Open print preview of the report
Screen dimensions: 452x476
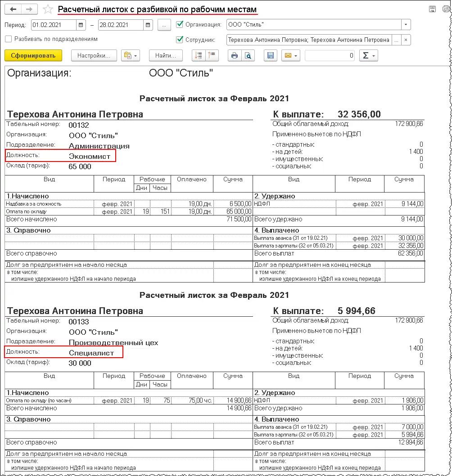tap(248, 55)
